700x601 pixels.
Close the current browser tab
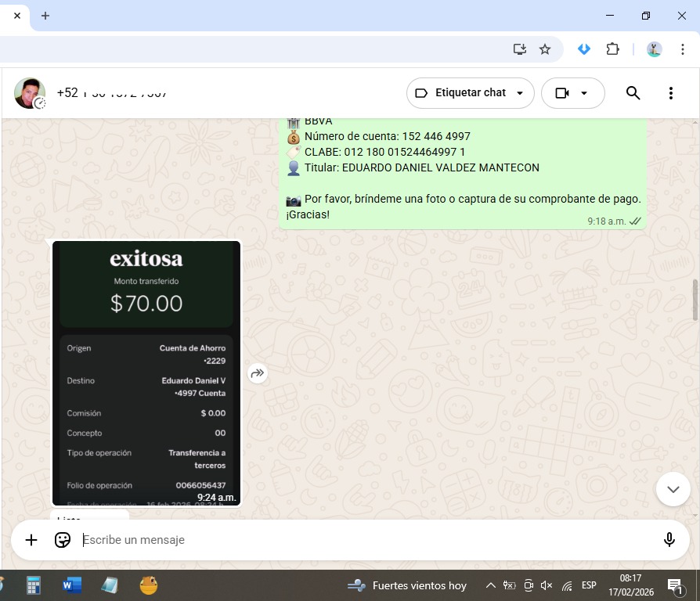(17, 16)
